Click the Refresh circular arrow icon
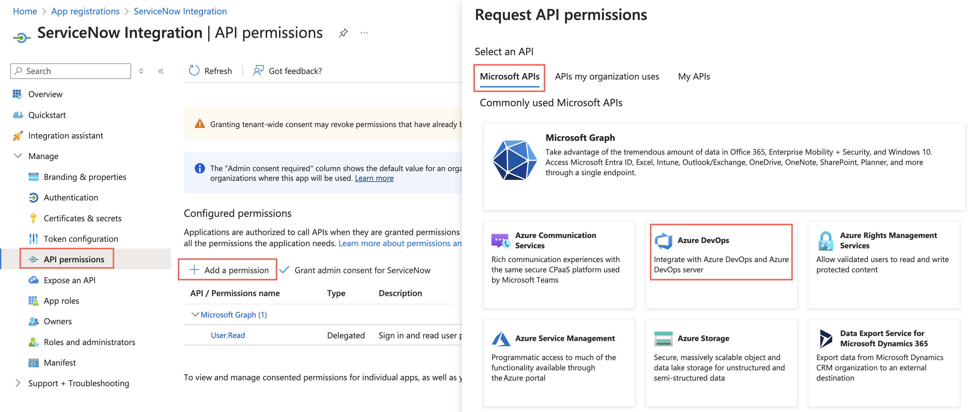This screenshot has width=980, height=412. click(x=194, y=71)
